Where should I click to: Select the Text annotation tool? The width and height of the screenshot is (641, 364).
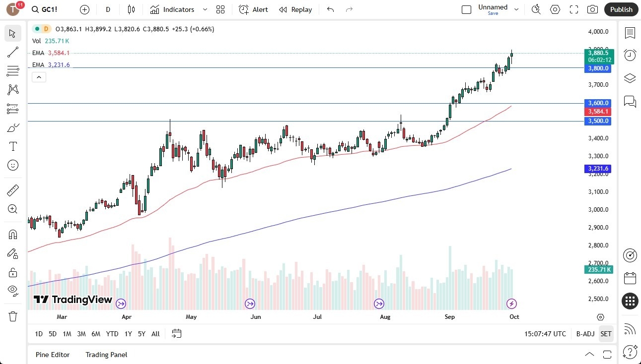click(x=13, y=146)
